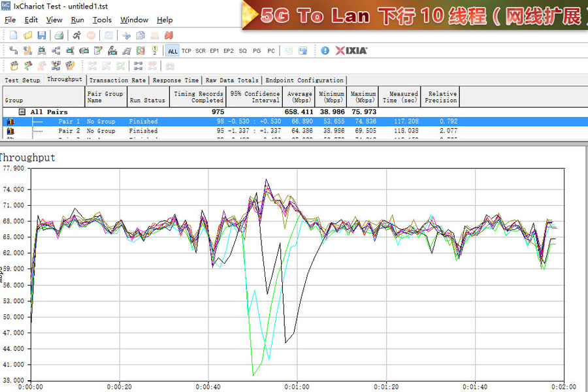Click the New test document icon
588x392 pixels.
point(13,35)
